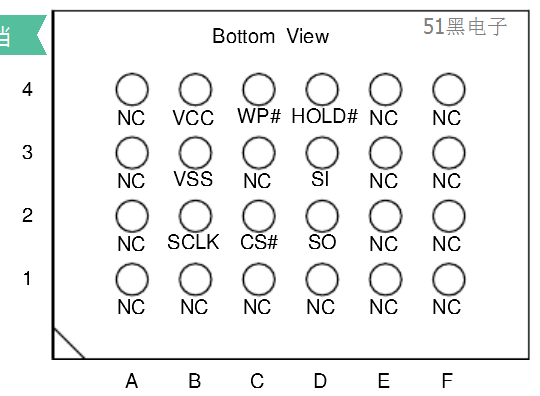Click the Bottom View title text
This screenshot has width=540, height=396.
tap(271, 36)
